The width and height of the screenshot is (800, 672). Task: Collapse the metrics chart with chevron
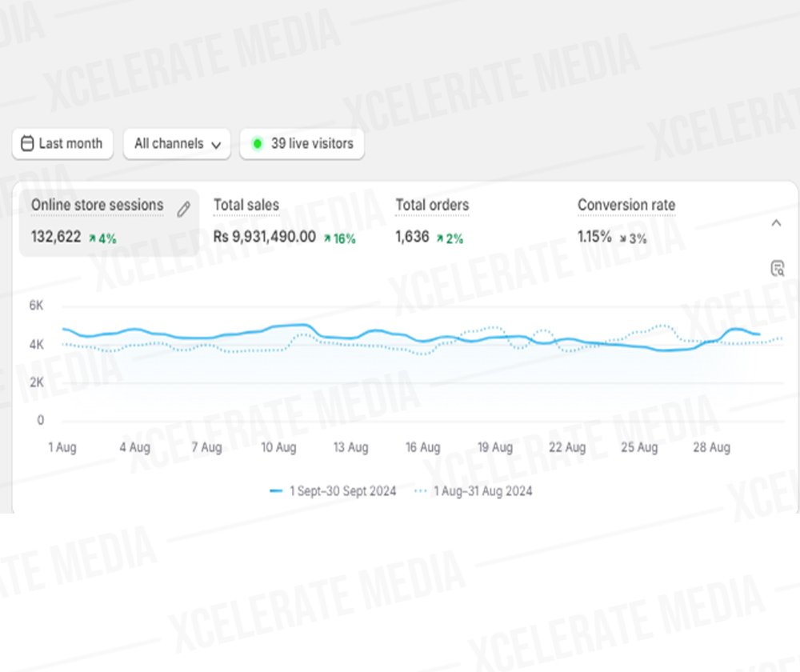(776, 223)
